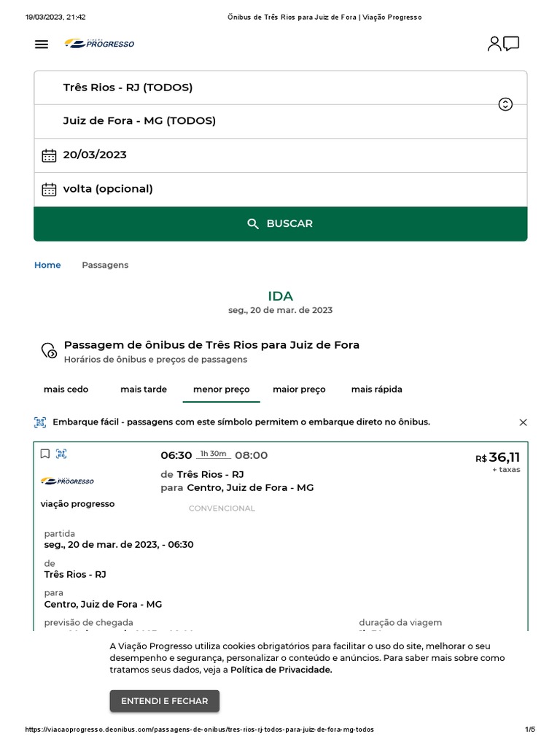The width and height of the screenshot is (560, 747).
Task: Open the departure date 20/03/2023 picker
Action: (x=95, y=155)
